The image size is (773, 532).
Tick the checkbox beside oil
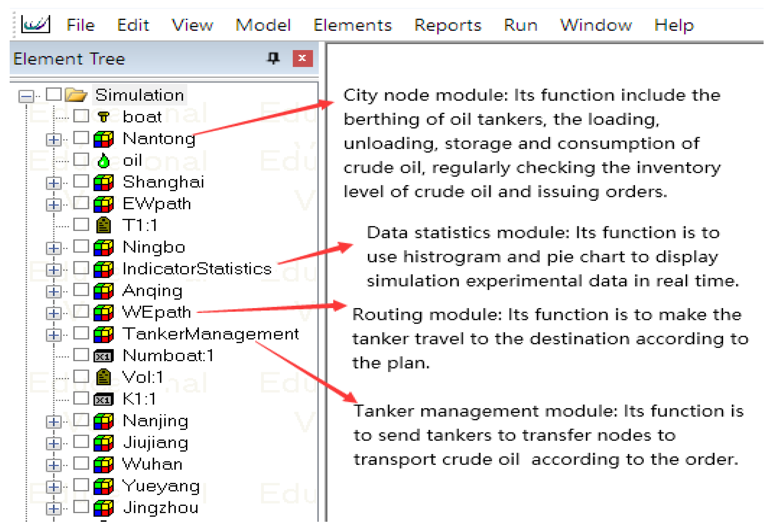tap(81, 160)
